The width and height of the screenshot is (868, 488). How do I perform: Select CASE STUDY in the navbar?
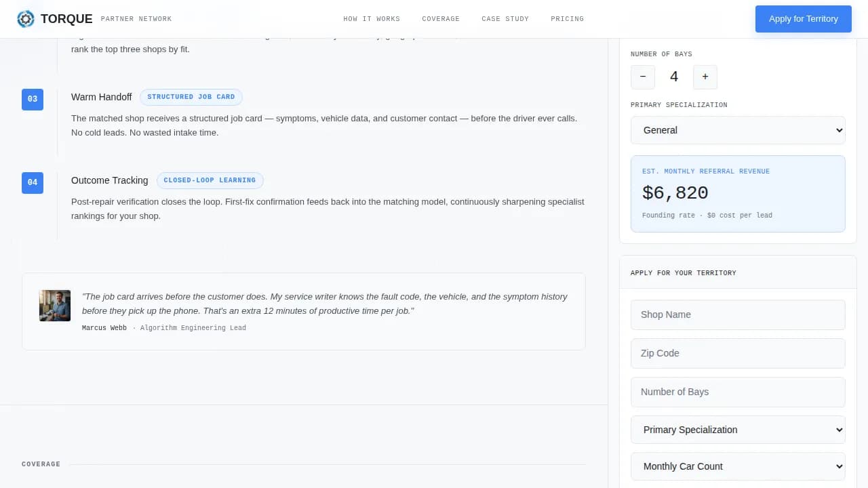pos(505,18)
